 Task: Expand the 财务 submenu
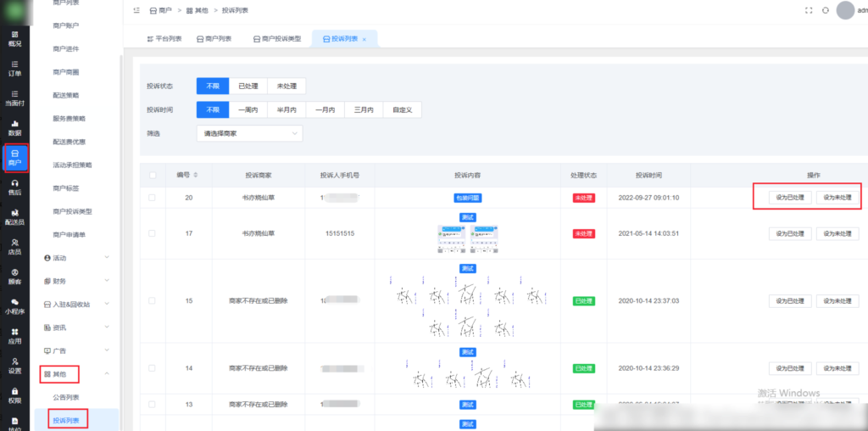coord(76,281)
